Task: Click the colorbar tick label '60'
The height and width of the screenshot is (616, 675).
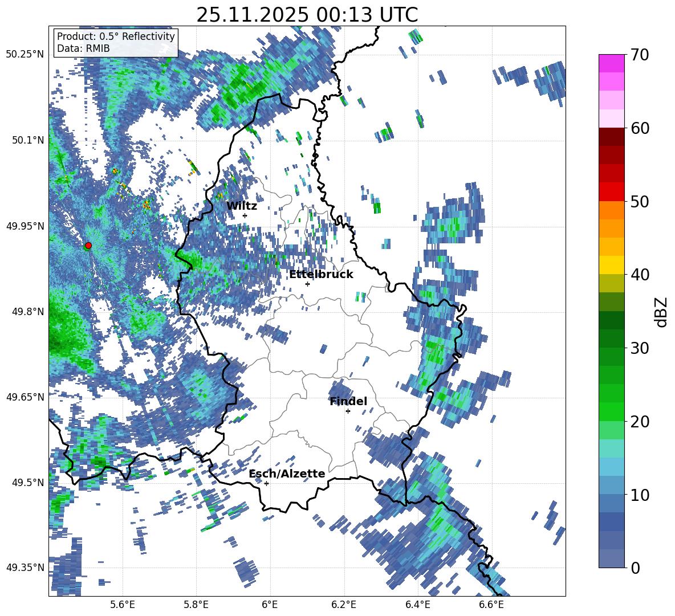Action: pos(640,128)
